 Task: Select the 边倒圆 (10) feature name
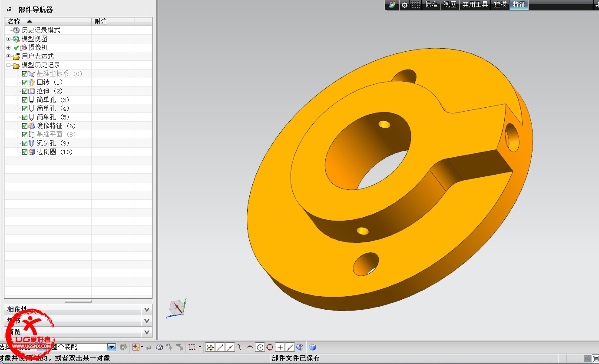click(x=54, y=152)
